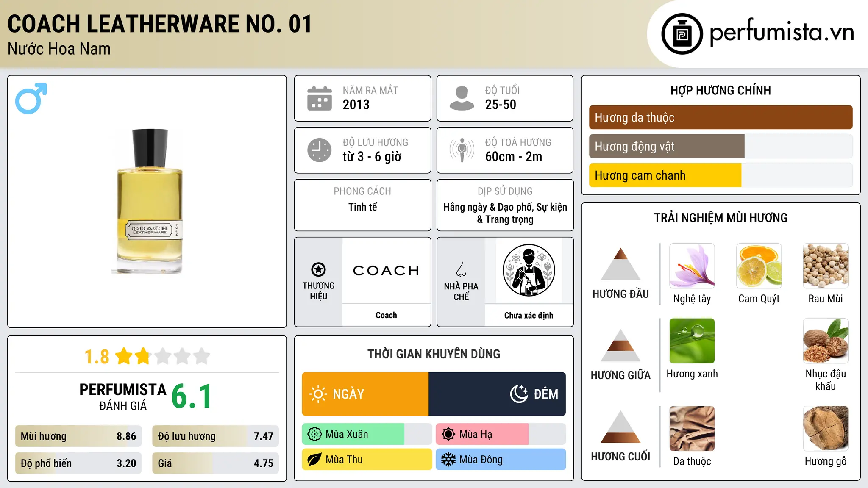Viewport: 868px width, 488px height.
Task: Click the Hợp hương chính heading
Action: tap(721, 90)
